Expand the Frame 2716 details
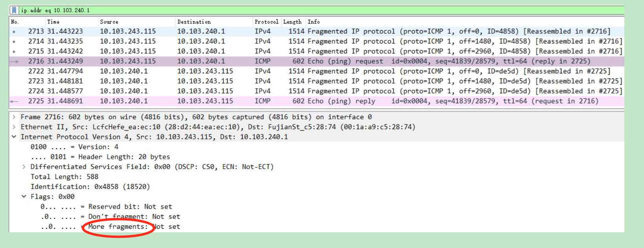The image size is (644, 248). tap(14, 117)
